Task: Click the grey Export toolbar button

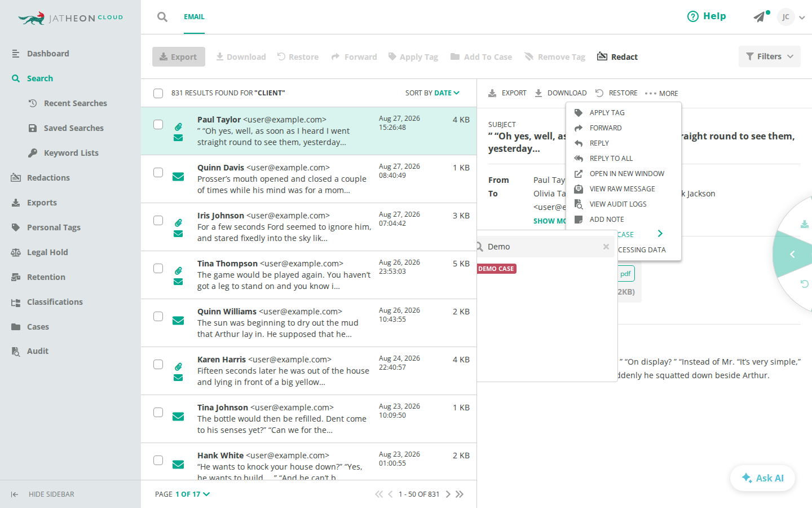Action: 179,56
